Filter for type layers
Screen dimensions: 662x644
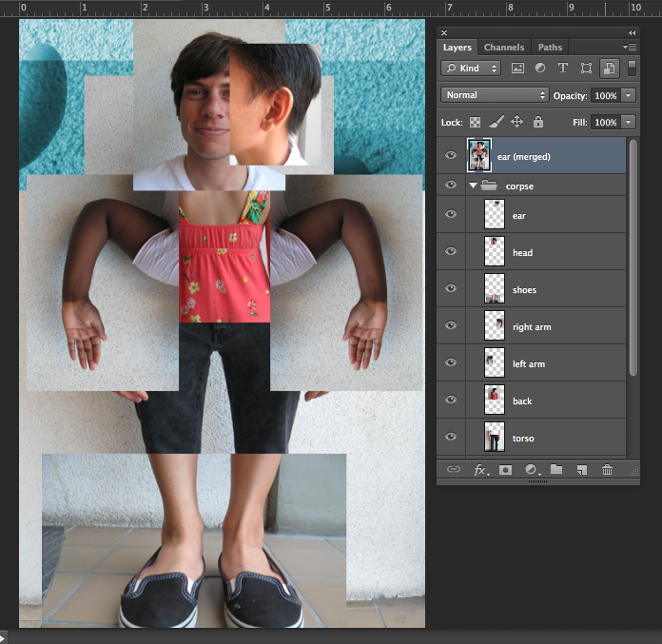(562, 68)
